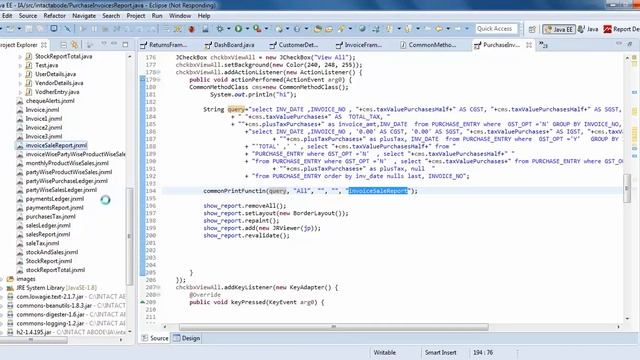Collapse code fold at line 179
This screenshot has height=360, width=640.
[159, 80]
